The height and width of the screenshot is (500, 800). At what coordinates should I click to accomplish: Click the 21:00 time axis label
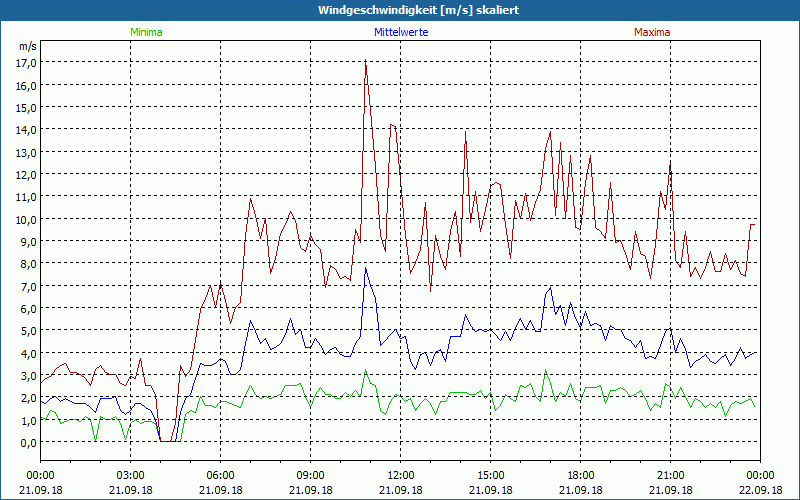pyautogui.click(x=671, y=475)
